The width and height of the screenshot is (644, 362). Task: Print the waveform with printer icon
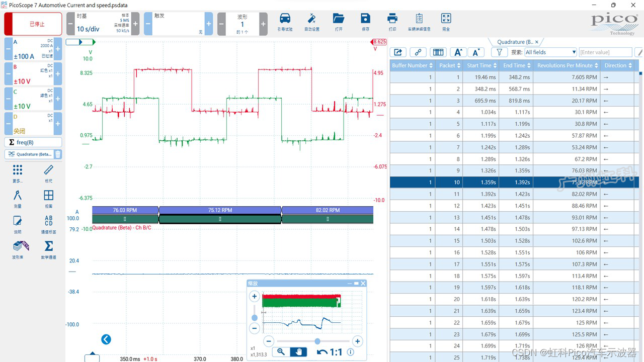(392, 19)
